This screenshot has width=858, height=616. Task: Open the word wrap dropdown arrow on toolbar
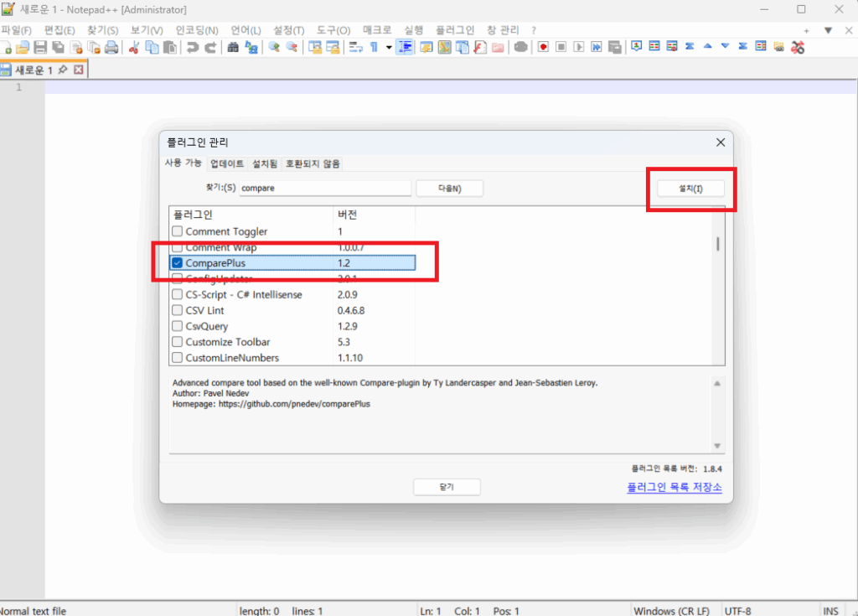[387, 47]
